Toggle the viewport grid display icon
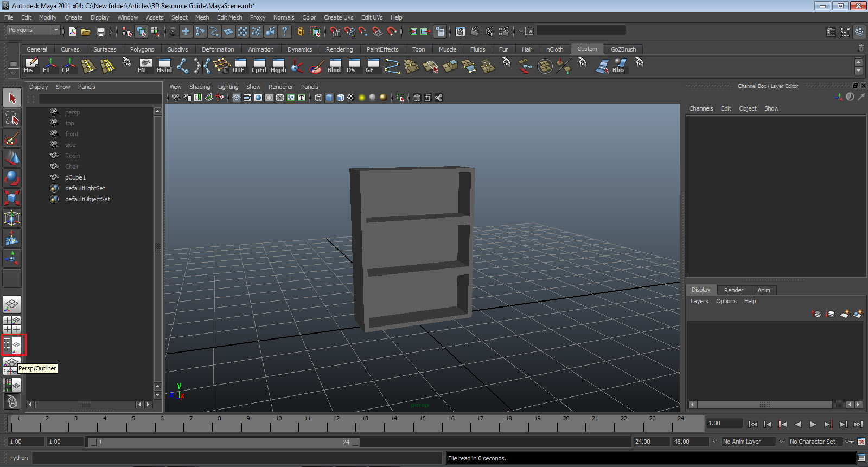Screen dimensions: 868x467 coord(237,98)
